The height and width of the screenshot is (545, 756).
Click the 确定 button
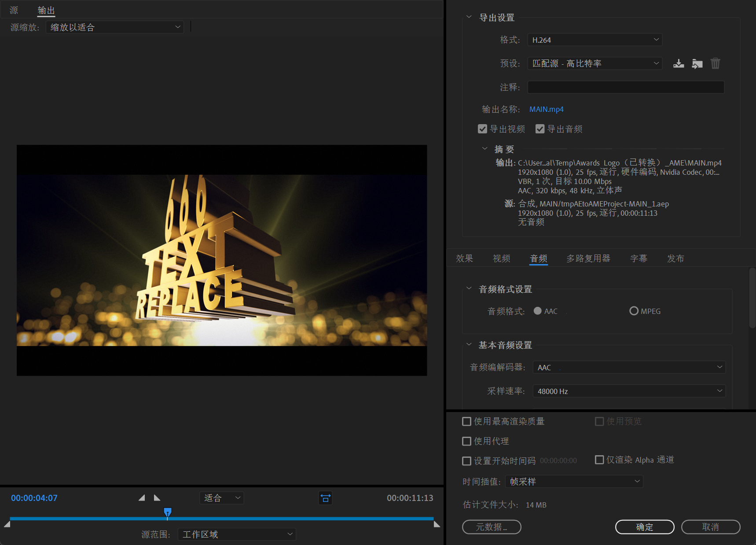644,527
